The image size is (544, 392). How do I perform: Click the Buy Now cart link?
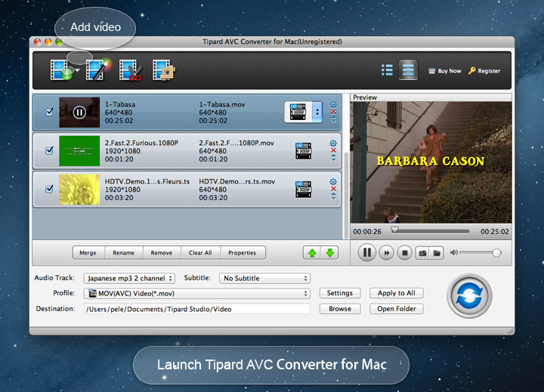(444, 71)
